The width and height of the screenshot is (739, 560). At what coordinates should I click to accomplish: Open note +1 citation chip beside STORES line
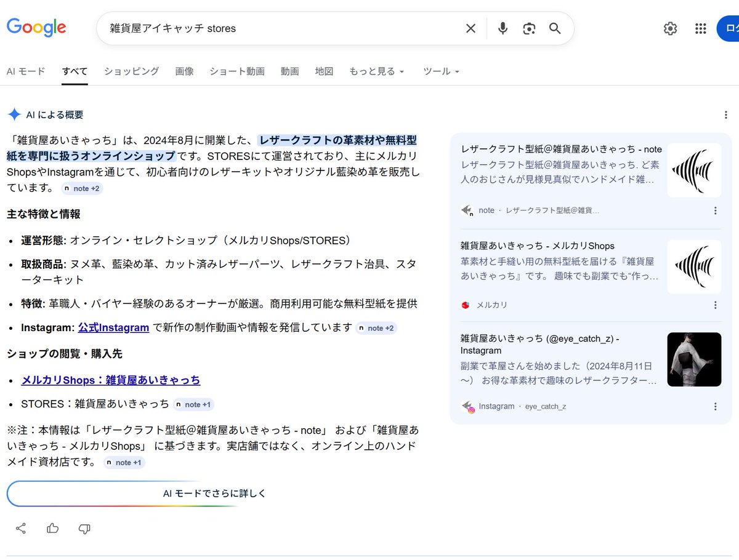pyautogui.click(x=193, y=404)
